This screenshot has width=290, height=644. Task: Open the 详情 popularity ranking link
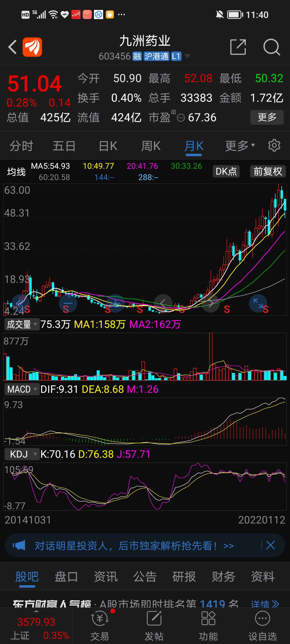pyautogui.click(x=265, y=604)
